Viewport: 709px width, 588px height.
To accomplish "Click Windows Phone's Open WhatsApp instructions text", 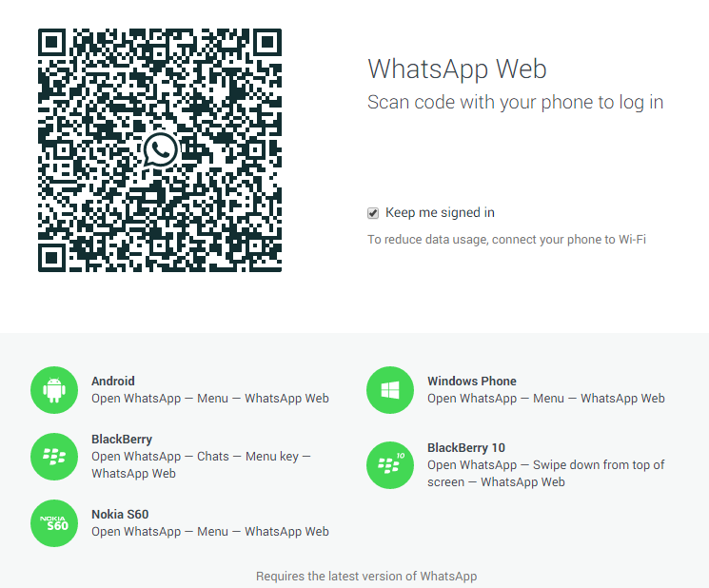I will (546, 398).
